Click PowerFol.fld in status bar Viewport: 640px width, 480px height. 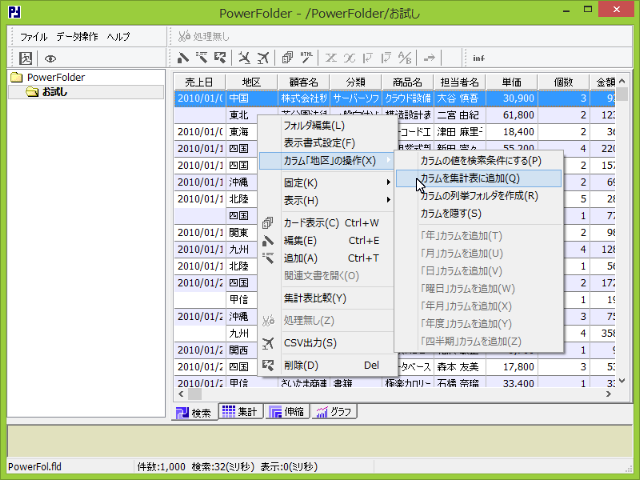click(x=35, y=467)
